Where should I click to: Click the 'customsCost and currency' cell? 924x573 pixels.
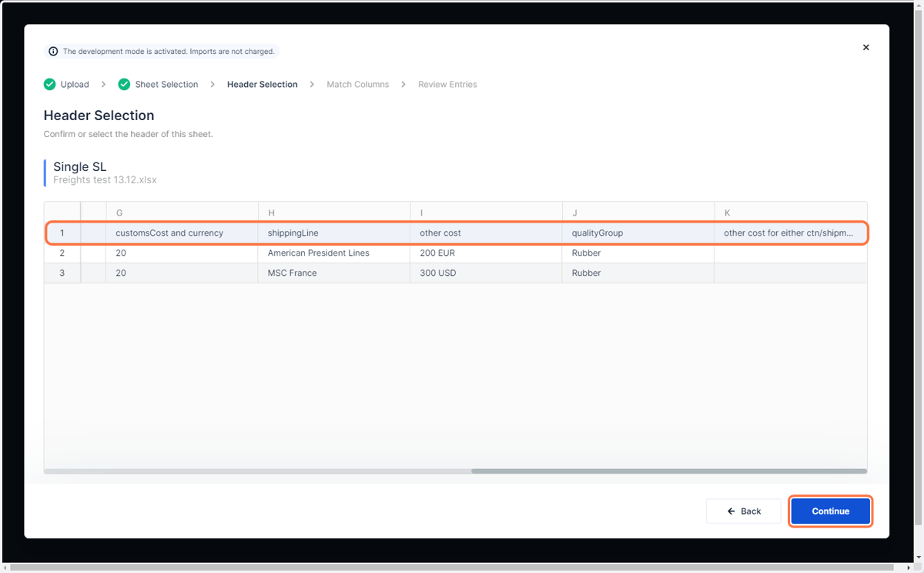click(x=182, y=233)
